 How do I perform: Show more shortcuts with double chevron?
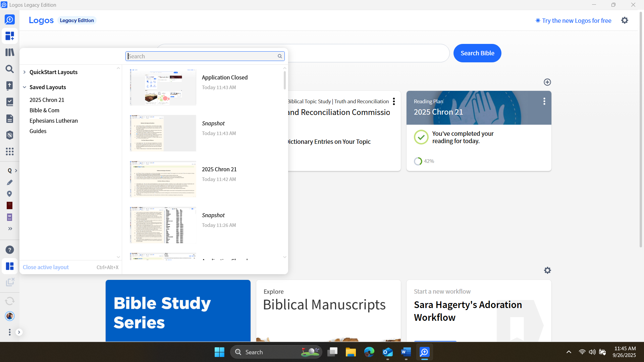(x=10, y=229)
